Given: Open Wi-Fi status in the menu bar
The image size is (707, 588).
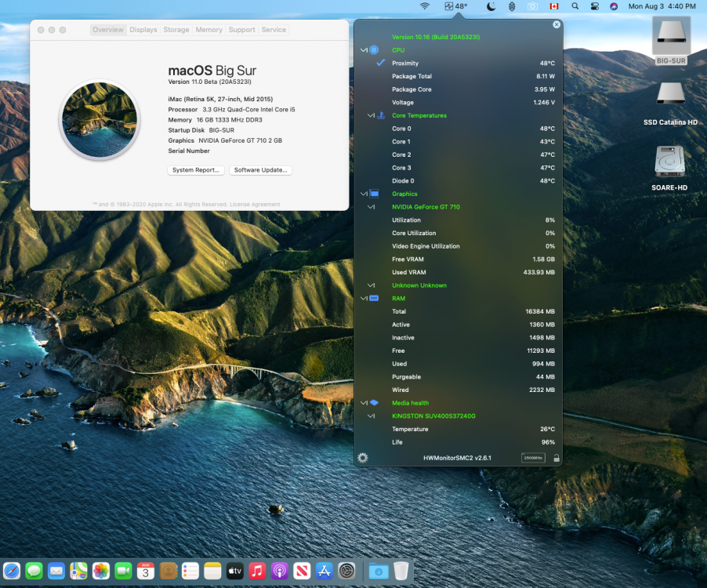Looking at the screenshot, I should pyautogui.click(x=424, y=6).
